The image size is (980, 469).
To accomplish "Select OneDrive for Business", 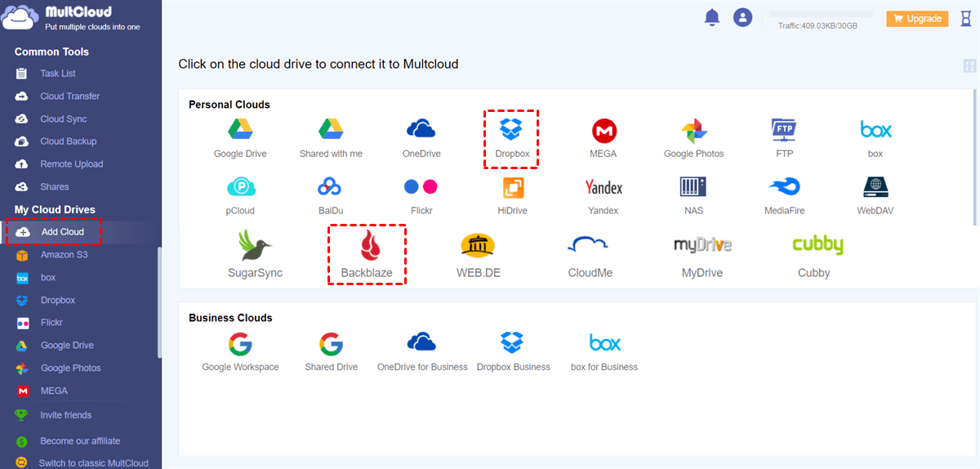I will pyautogui.click(x=422, y=352).
